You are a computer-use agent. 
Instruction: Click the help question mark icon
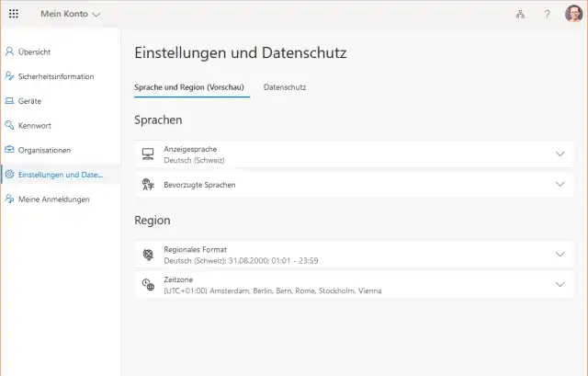click(x=547, y=14)
